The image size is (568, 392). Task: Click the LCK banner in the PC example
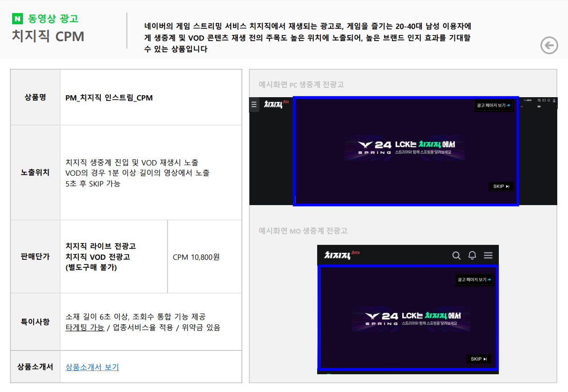coord(405,148)
